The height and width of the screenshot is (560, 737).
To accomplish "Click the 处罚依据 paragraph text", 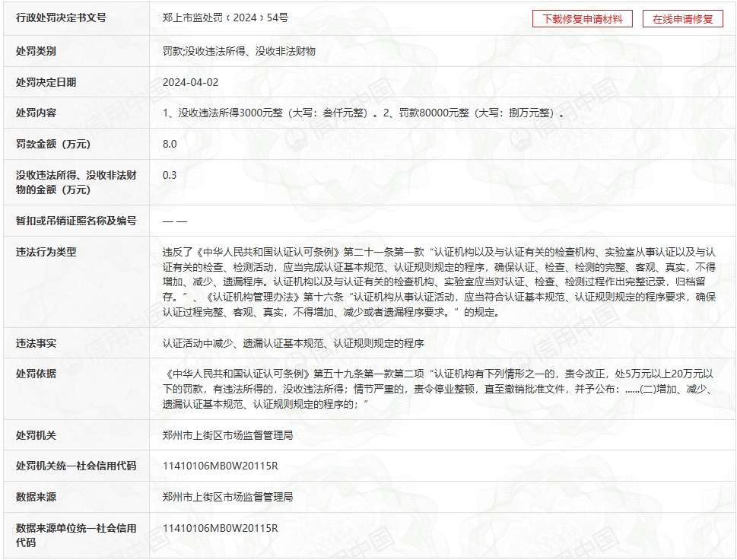I will pos(439,389).
